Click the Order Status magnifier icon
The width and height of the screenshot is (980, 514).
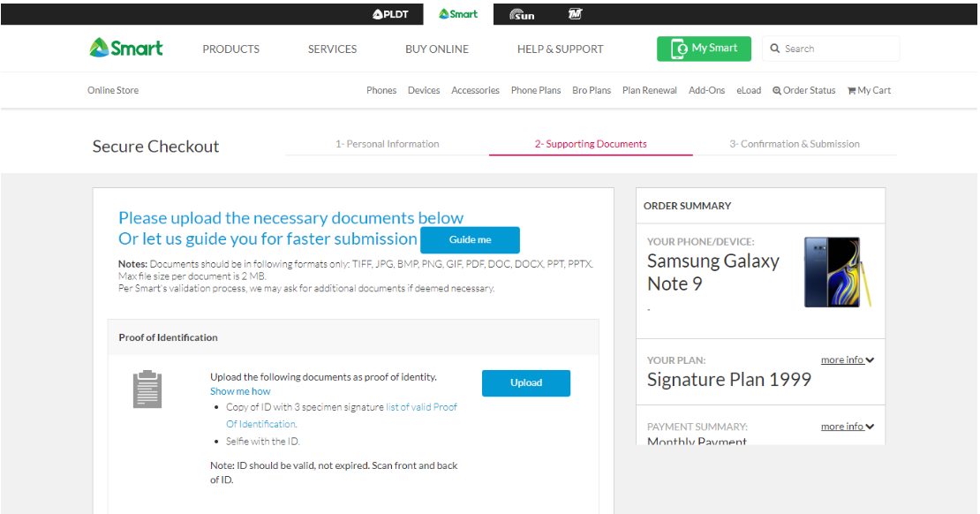[x=777, y=91]
